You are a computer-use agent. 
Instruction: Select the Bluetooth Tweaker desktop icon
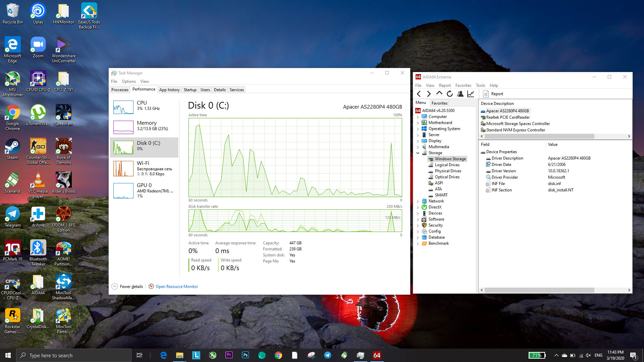click(x=38, y=253)
